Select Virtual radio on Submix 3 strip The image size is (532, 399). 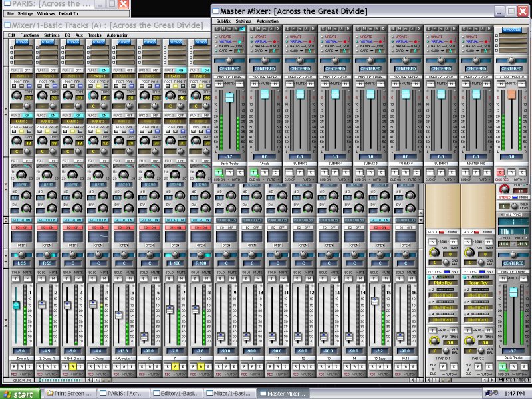[x=287, y=41]
